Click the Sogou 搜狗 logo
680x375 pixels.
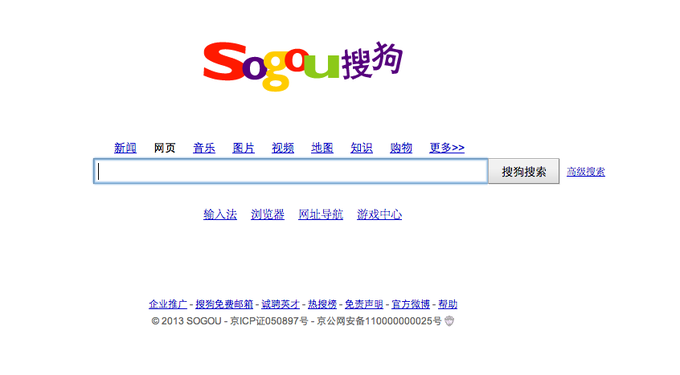[303, 66]
